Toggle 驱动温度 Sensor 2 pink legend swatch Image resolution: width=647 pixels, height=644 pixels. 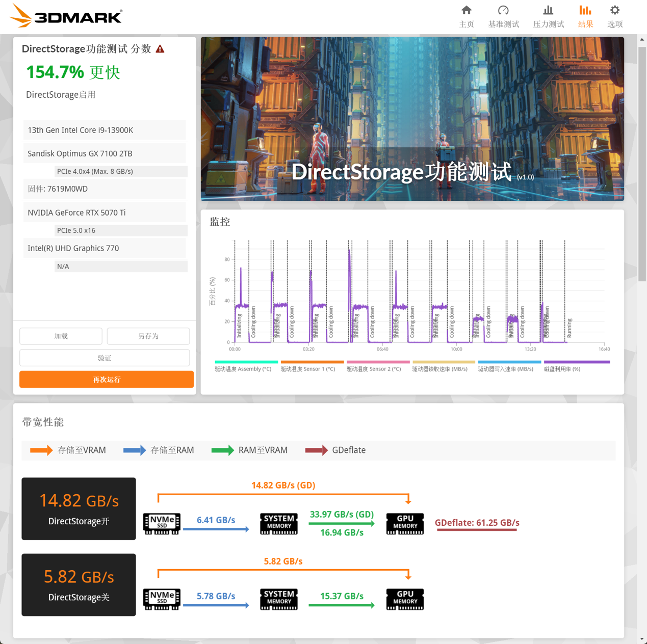(x=378, y=362)
